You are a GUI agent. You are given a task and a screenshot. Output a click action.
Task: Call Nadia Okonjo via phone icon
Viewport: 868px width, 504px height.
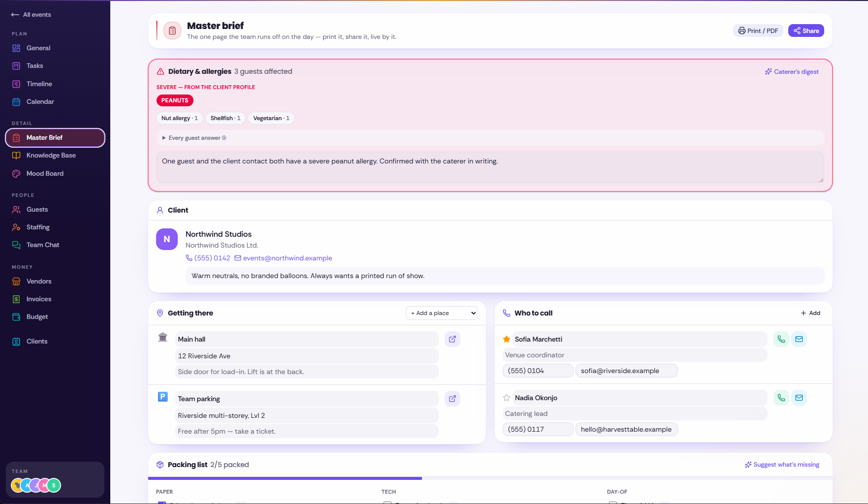(x=781, y=398)
